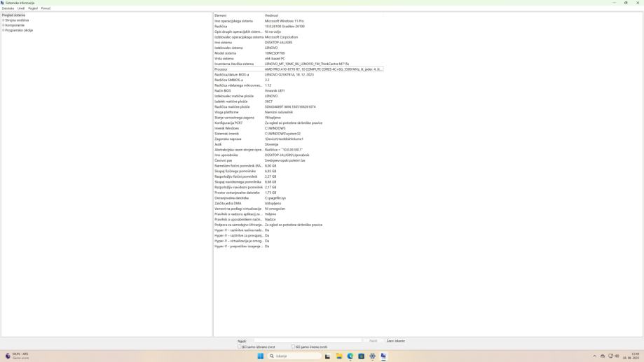The height and width of the screenshot is (362, 644).
Task: Click the 'Najdi' search input field
Action: pos(307,341)
